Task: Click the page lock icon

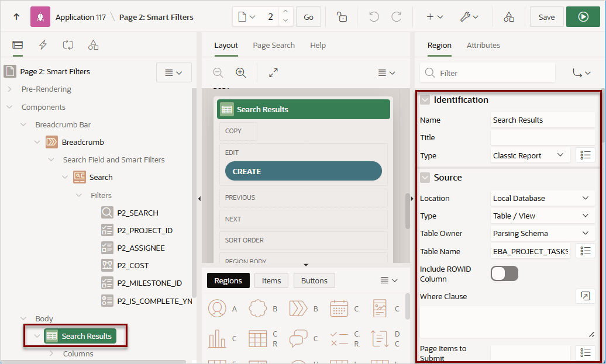Action: click(342, 16)
